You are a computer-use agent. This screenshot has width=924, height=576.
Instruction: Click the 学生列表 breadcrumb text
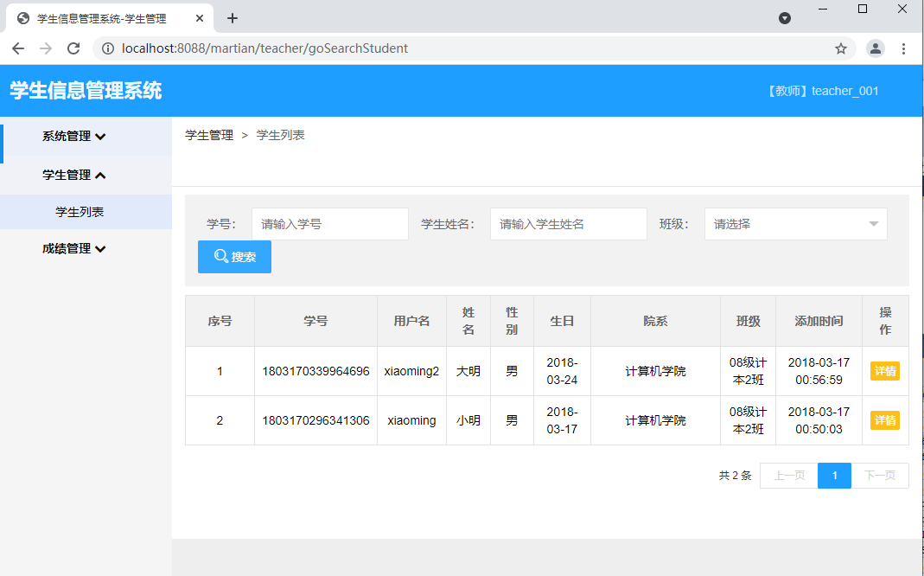point(281,135)
